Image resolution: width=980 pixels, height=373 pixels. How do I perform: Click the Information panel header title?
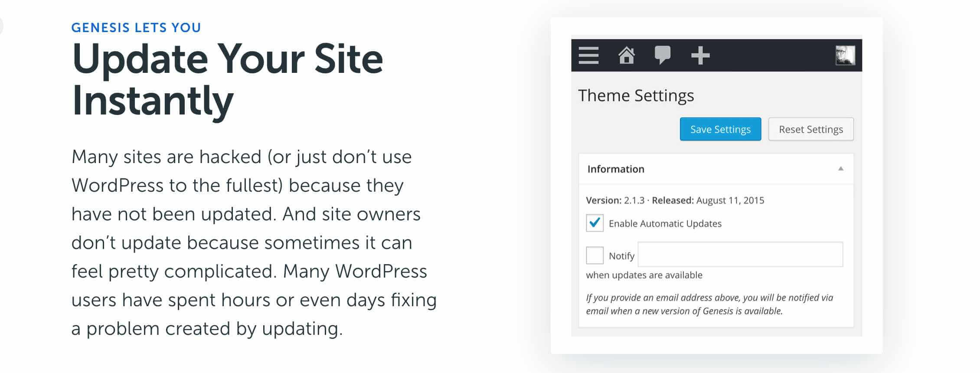click(x=616, y=169)
